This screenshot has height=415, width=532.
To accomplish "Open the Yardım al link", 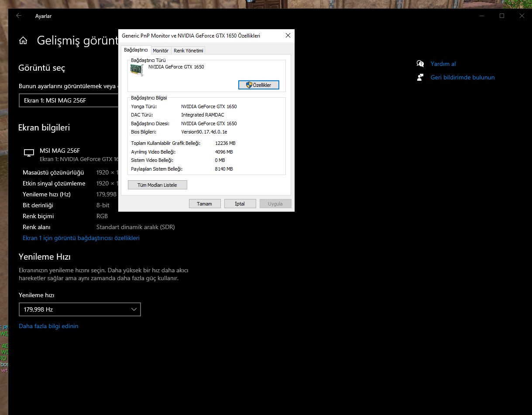I will click(443, 64).
